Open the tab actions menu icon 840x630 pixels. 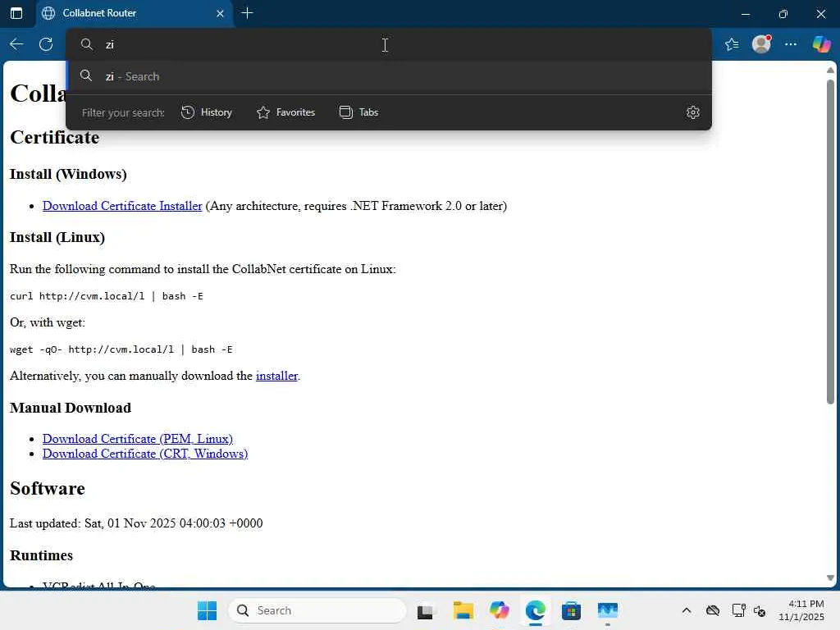point(16,13)
